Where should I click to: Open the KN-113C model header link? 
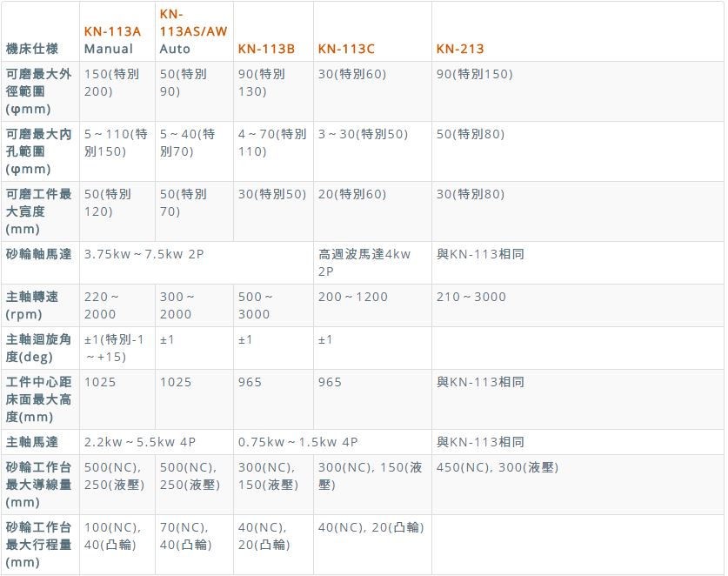coord(346,49)
